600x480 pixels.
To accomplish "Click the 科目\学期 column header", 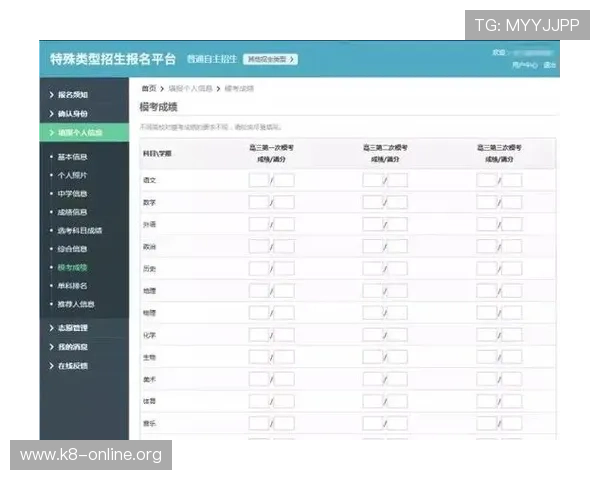I will [x=157, y=153].
